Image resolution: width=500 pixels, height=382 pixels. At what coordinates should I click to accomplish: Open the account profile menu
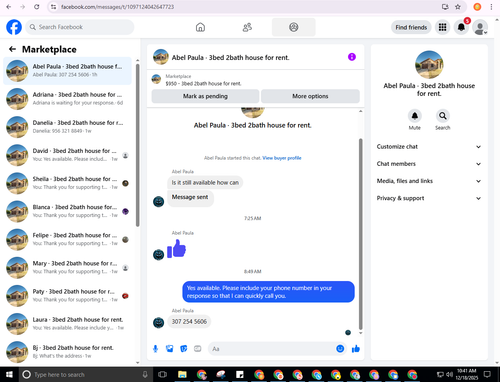pyautogui.click(x=480, y=27)
